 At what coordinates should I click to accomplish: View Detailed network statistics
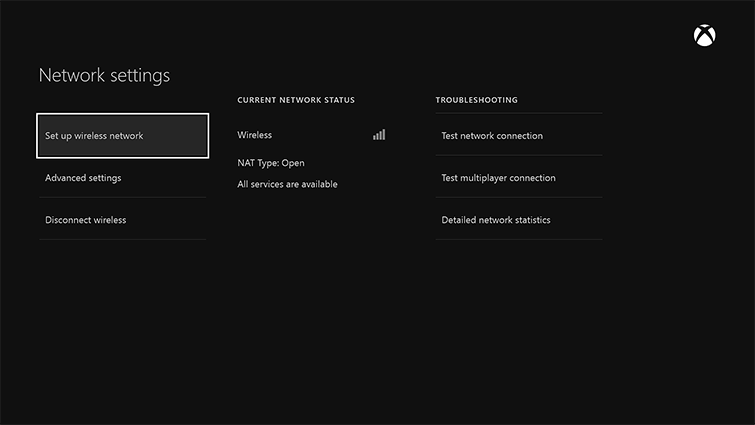(x=518, y=220)
